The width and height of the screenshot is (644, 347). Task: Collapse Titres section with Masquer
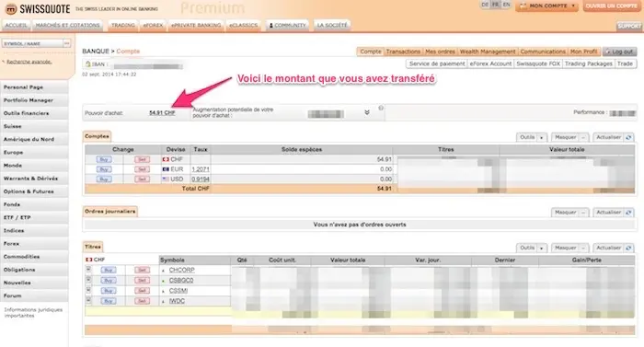point(570,248)
